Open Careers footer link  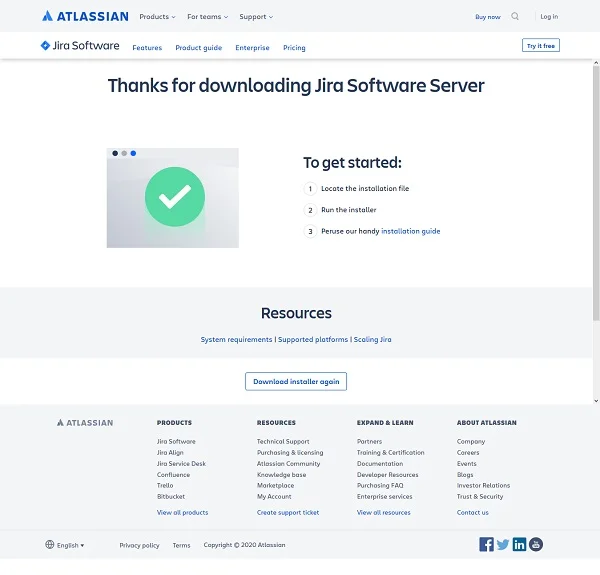tap(468, 453)
